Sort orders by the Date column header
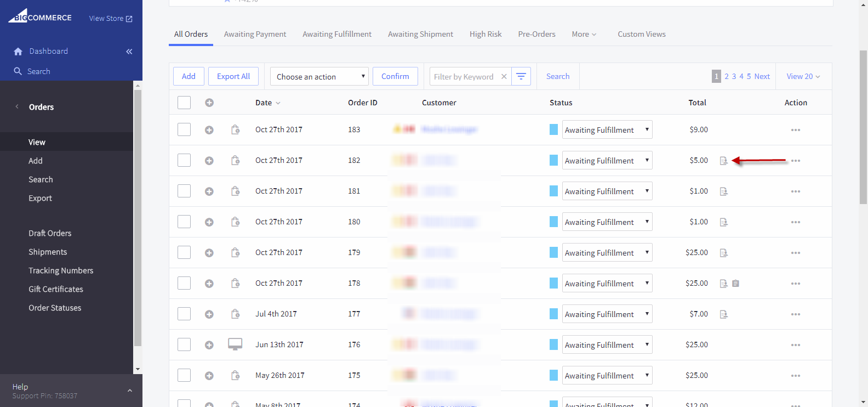Image resolution: width=868 pixels, height=407 pixels. tap(267, 103)
